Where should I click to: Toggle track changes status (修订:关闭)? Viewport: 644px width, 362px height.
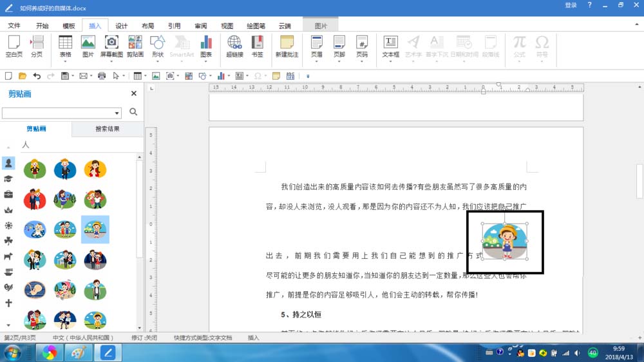click(144, 338)
